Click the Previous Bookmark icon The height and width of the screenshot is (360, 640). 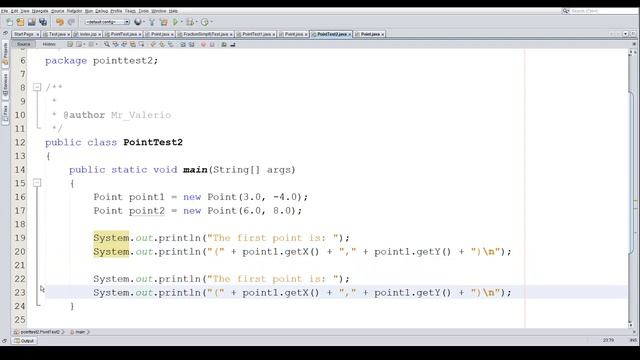click(153, 44)
